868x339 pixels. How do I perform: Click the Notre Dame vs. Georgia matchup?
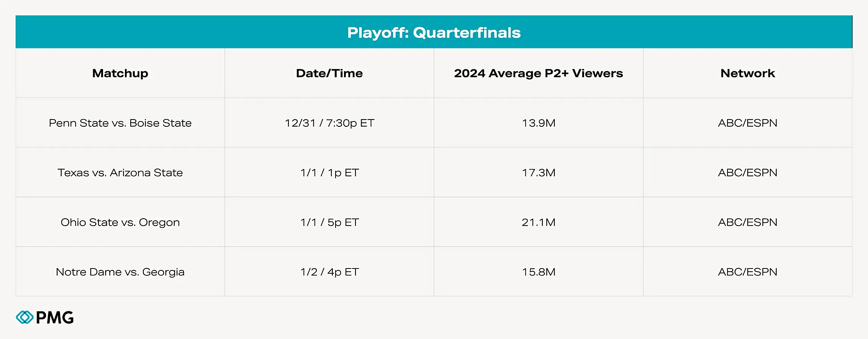click(x=120, y=272)
